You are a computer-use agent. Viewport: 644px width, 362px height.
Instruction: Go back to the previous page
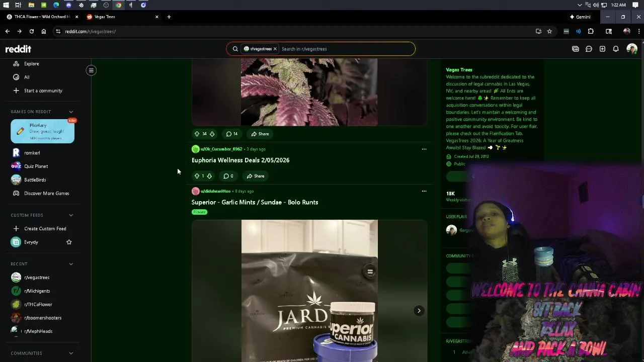(x=7, y=31)
